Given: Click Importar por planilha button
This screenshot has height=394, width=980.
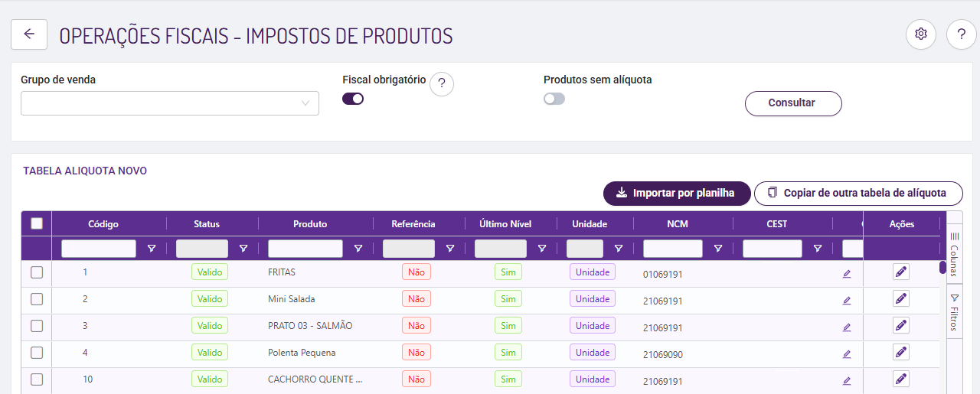Looking at the screenshot, I should [677, 194].
